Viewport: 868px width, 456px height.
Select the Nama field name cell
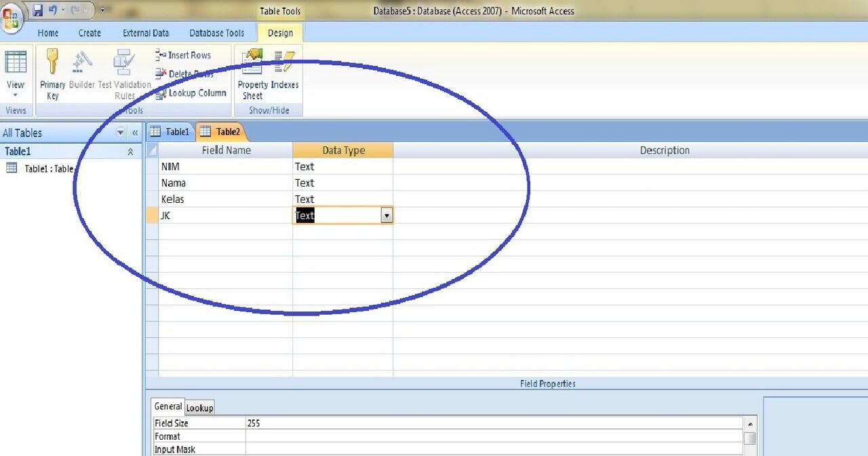[x=226, y=183]
